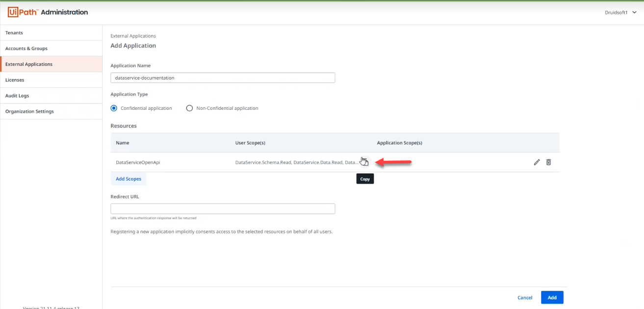Screen dimensions: 644x309
Task: Cancel adding the application
Action: coord(525,298)
